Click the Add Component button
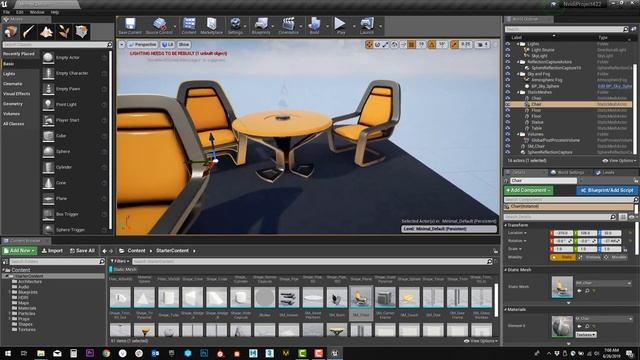The image size is (640, 360). [529, 190]
